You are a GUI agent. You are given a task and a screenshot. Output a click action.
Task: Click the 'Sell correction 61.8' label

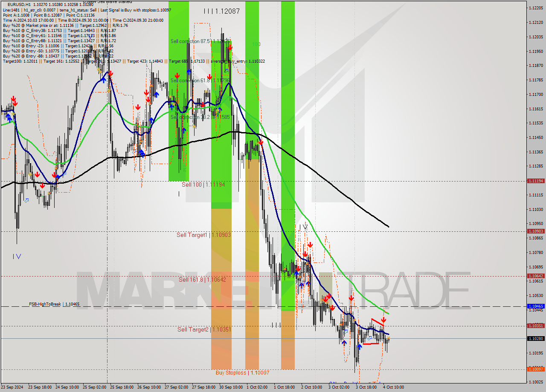(200, 80)
